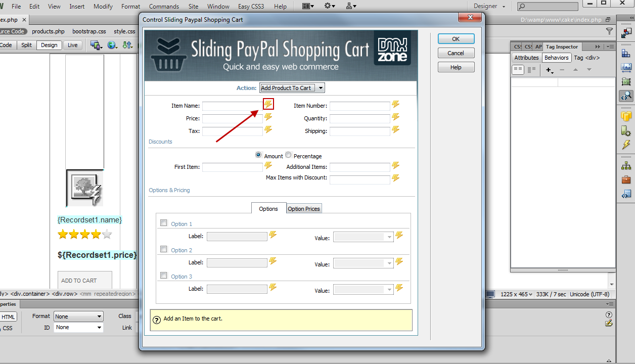
Task: Show list view in Tag Inspector
Action: [x=532, y=70]
